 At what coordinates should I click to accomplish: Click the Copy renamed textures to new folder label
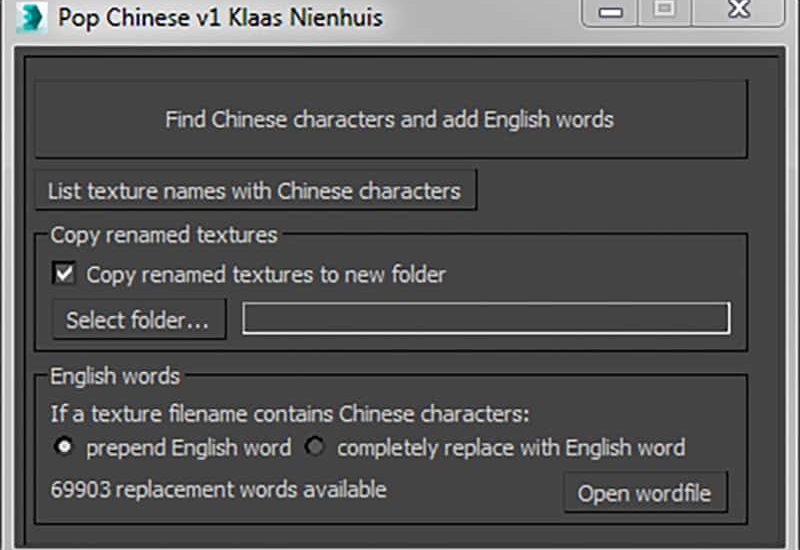click(266, 274)
